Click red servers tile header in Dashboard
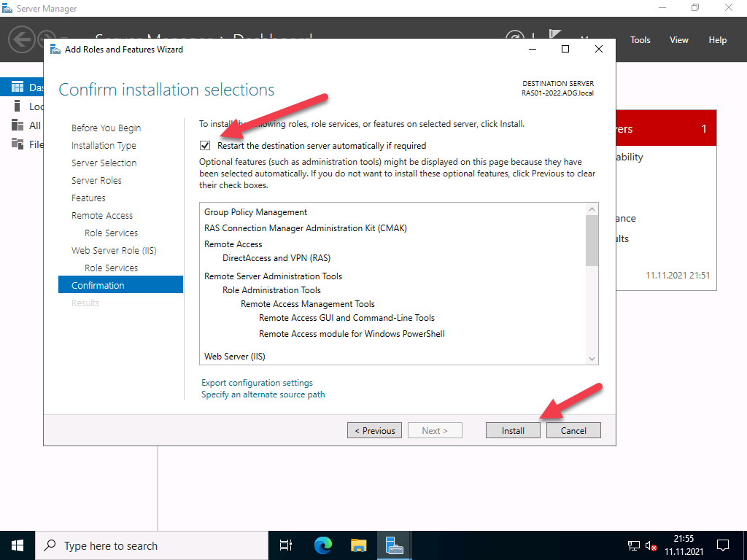Screen dimensions: 747x560 pos(666,128)
